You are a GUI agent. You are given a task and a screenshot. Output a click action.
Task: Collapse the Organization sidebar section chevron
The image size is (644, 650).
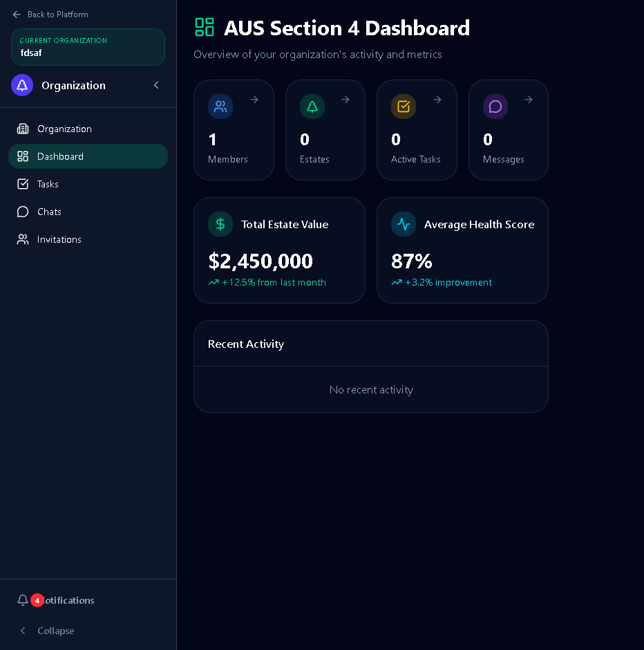(156, 85)
